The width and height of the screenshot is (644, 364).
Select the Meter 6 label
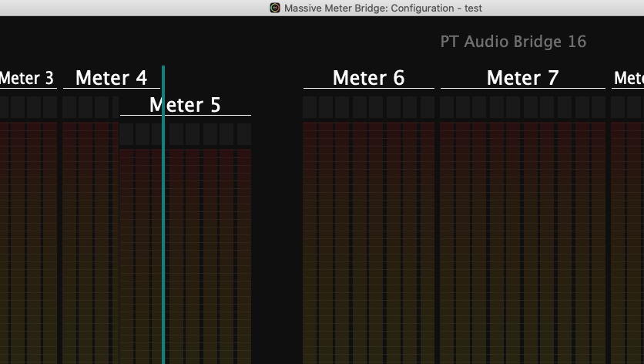pos(368,78)
